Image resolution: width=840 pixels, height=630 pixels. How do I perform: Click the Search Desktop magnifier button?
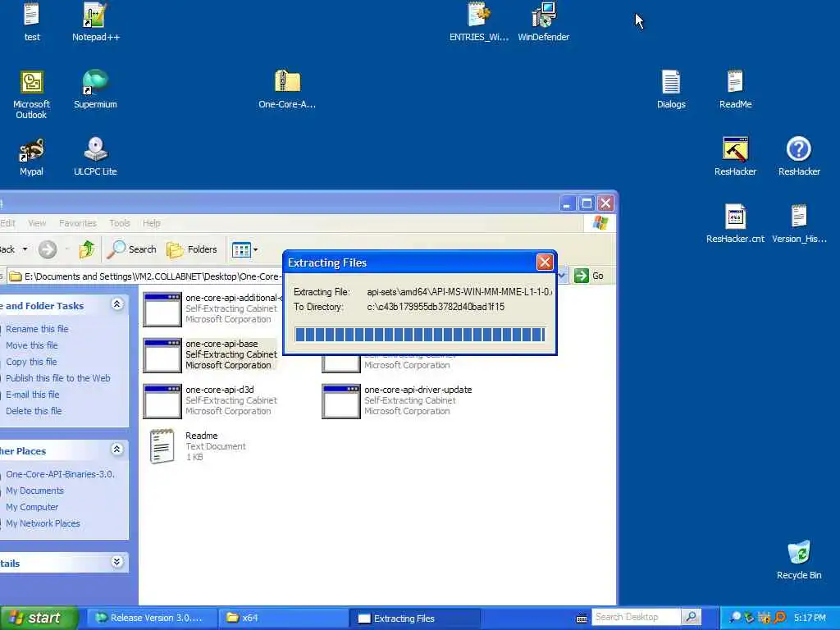tap(691, 617)
